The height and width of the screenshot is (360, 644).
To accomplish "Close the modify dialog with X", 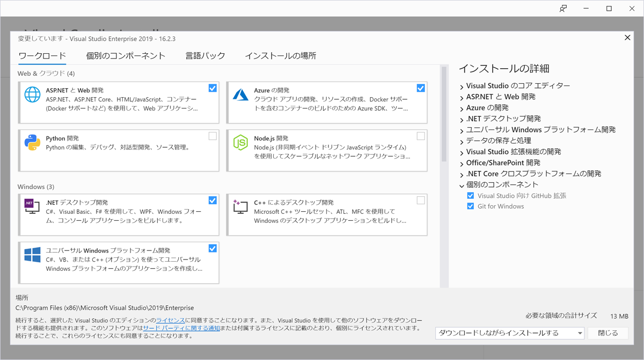I will click(627, 38).
